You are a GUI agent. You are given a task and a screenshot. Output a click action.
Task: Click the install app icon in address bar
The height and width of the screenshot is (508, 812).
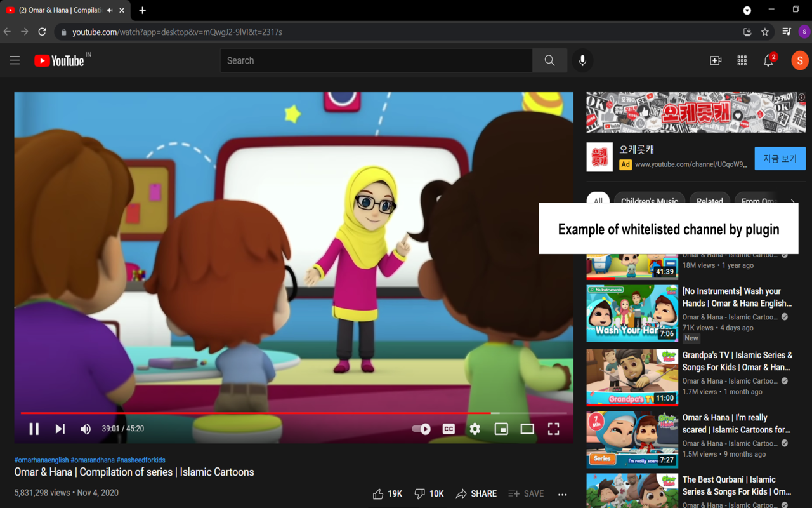pyautogui.click(x=747, y=32)
